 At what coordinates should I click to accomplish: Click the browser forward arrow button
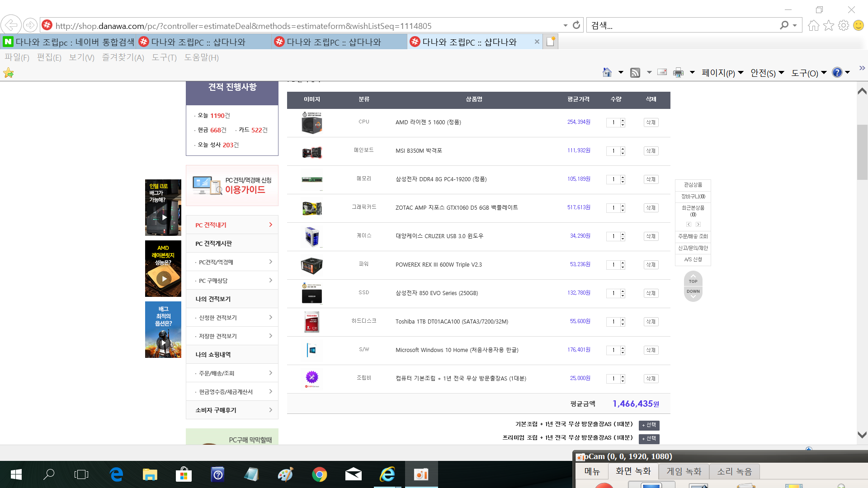[x=30, y=25]
